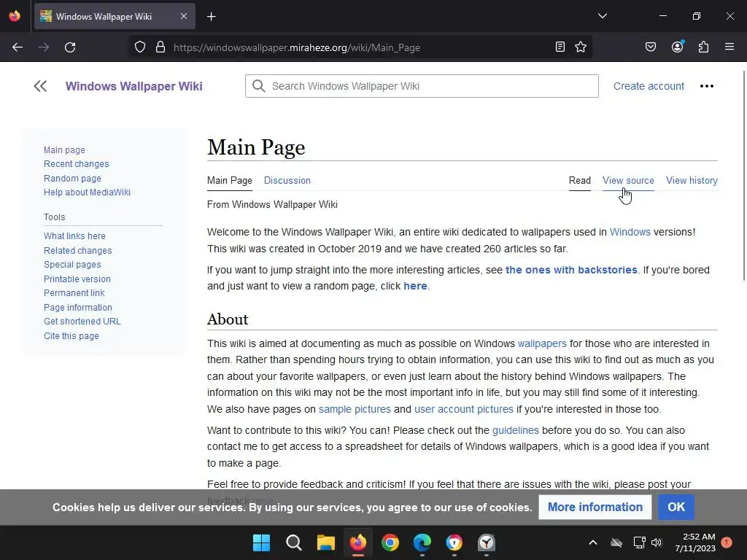Open the clock app taskbar icon
The width and height of the screenshot is (747, 560).
487,542
